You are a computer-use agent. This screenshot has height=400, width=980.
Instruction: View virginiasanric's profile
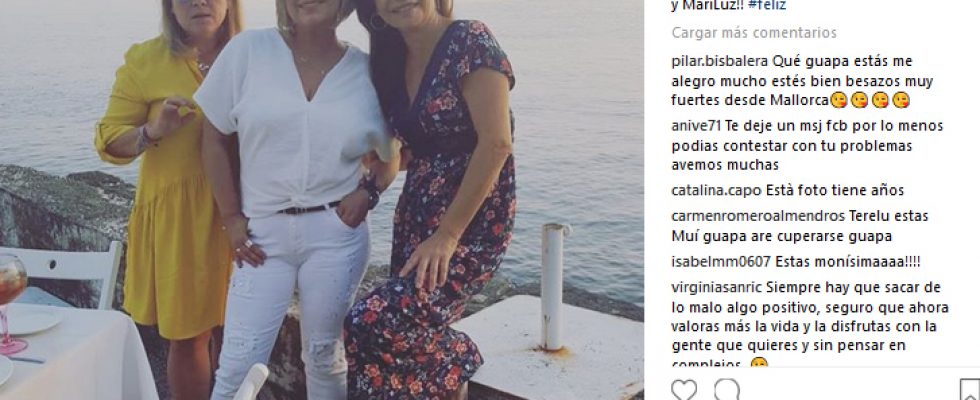[x=716, y=288]
